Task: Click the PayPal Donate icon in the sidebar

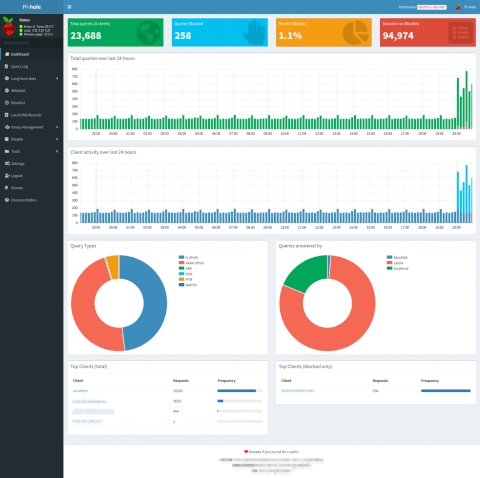Action: coord(6,188)
